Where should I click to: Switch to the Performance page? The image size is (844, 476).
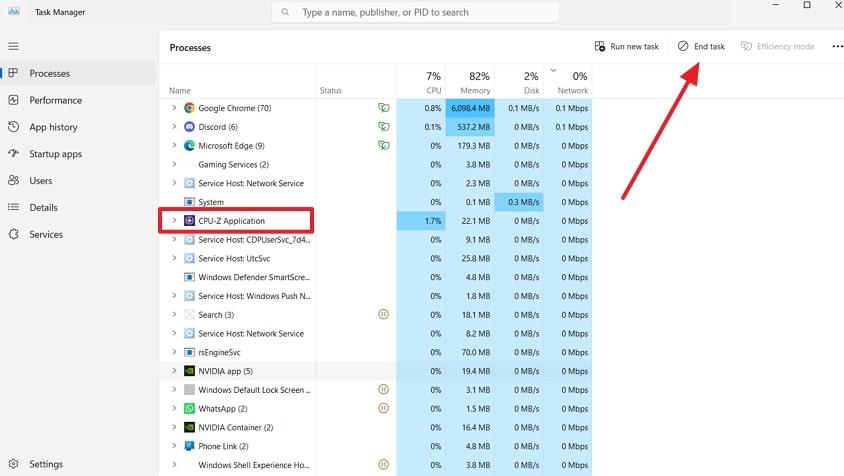pos(79,100)
